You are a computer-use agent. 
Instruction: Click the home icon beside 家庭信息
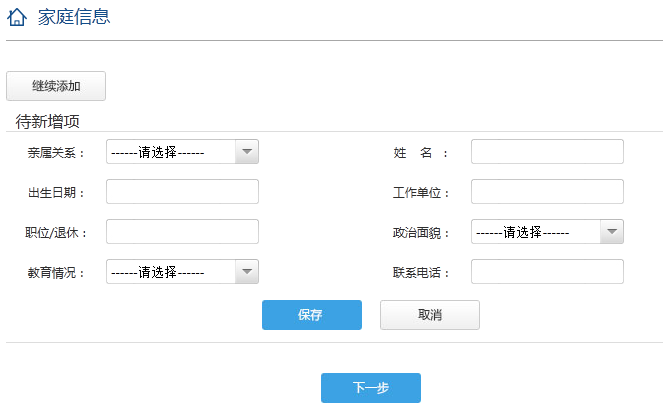pyautogui.click(x=17, y=17)
